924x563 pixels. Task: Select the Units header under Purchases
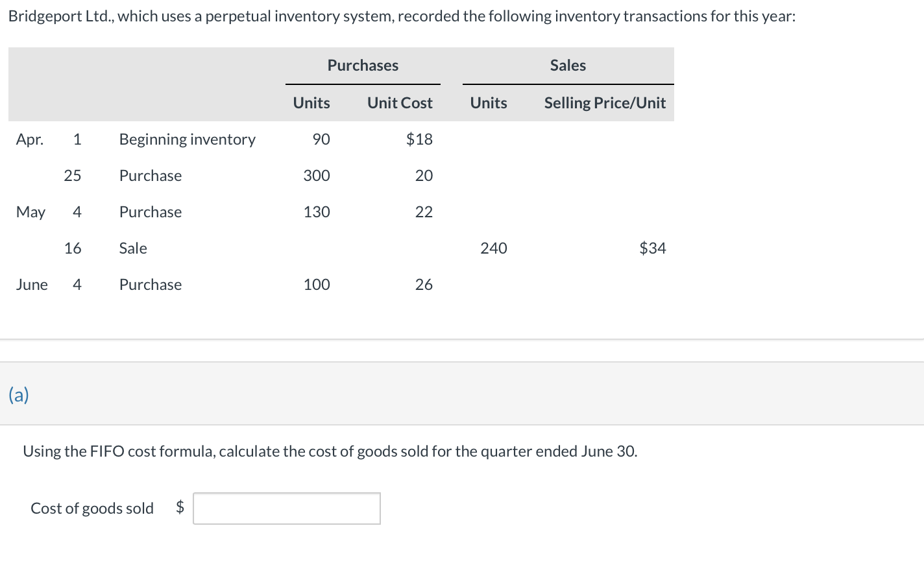pyautogui.click(x=312, y=102)
